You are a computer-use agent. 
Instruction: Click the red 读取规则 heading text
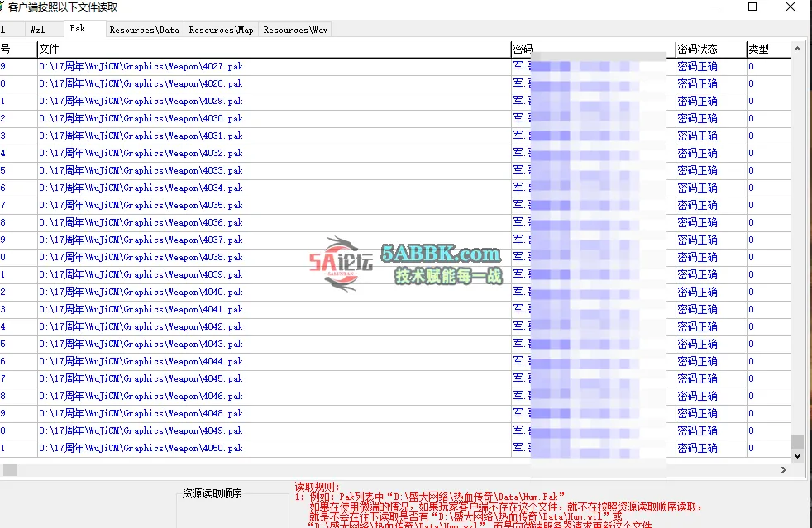[x=317, y=487]
